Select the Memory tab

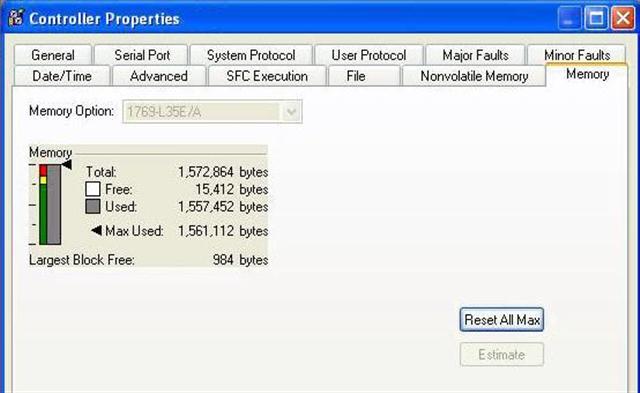click(x=587, y=74)
